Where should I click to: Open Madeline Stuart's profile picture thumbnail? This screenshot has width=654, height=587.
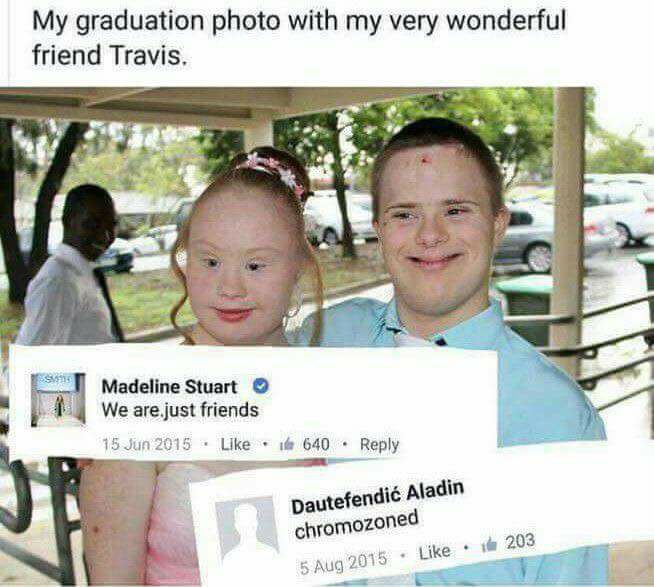58,400
